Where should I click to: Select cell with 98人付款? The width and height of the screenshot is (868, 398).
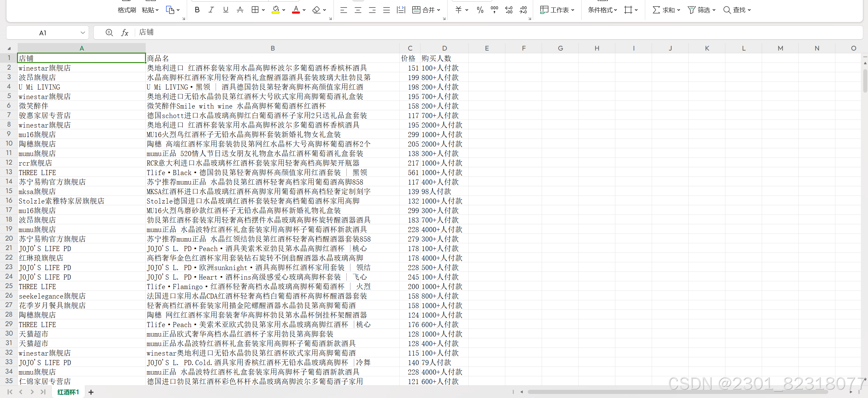[444, 191]
